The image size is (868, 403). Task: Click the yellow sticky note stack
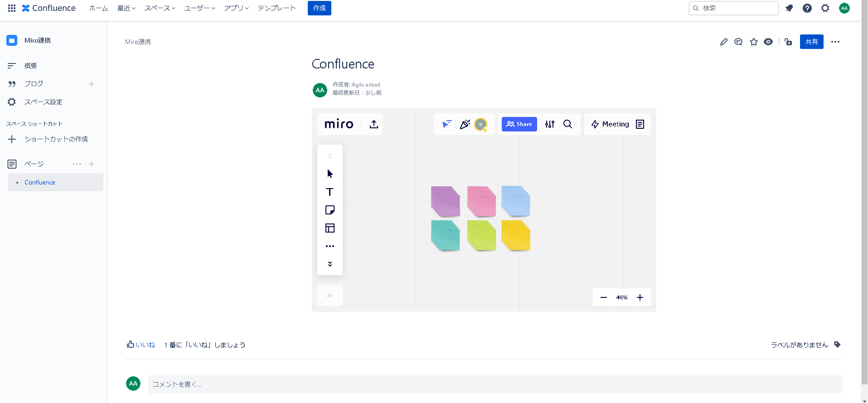pyautogui.click(x=516, y=235)
